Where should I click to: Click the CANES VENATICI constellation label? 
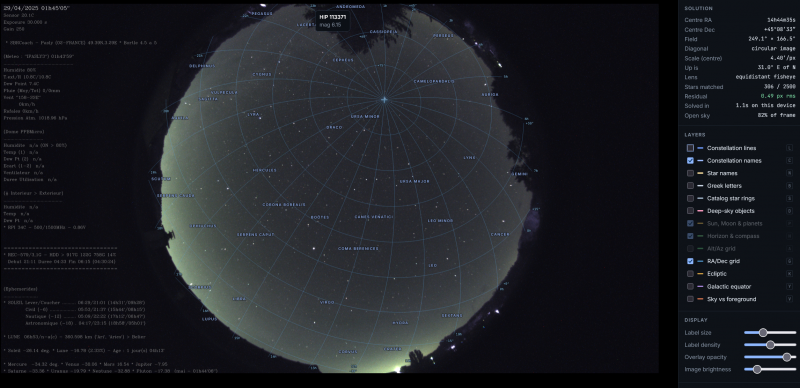(374, 216)
